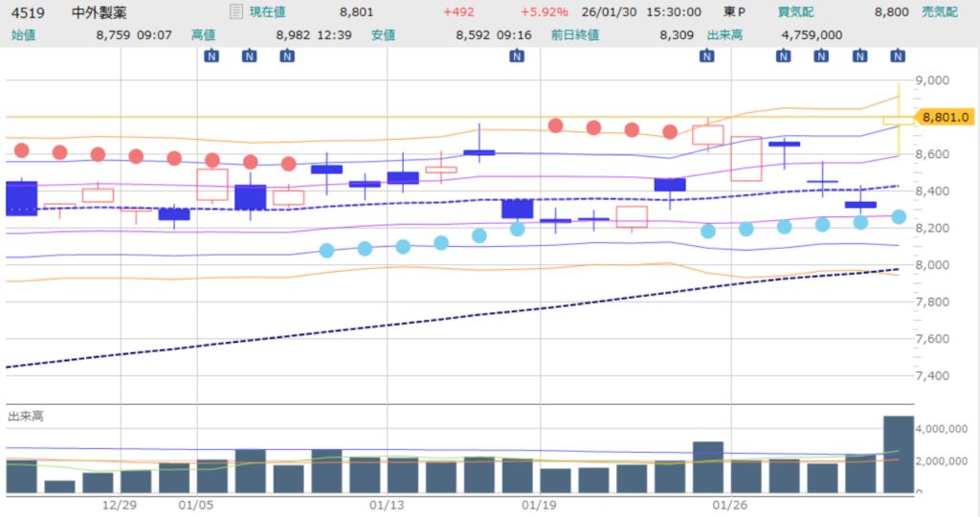Image resolution: width=980 pixels, height=517 pixels.
Task: Open the leftmost N news marker above 01/05
Action: tap(211, 56)
